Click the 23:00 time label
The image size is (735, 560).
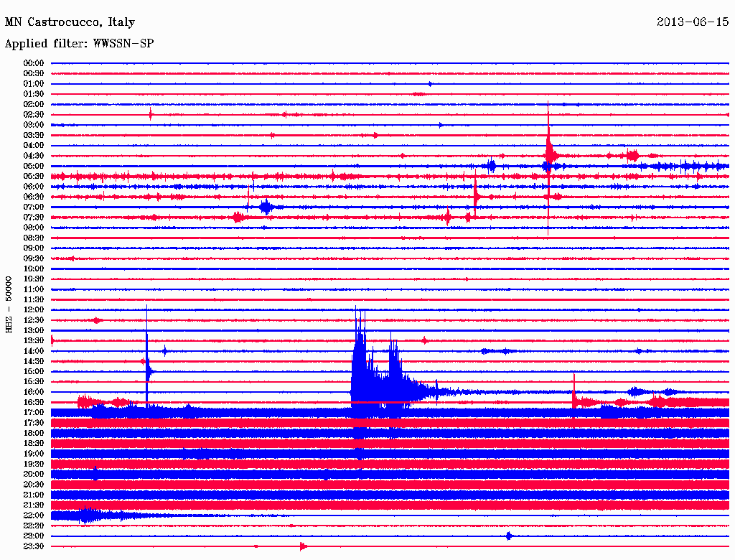point(34,536)
